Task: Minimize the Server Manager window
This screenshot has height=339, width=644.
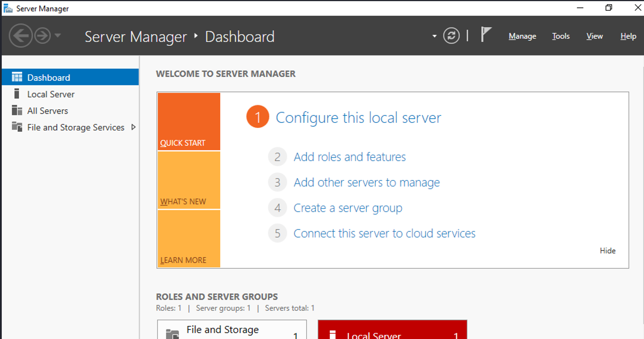Action: (x=580, y=8)
